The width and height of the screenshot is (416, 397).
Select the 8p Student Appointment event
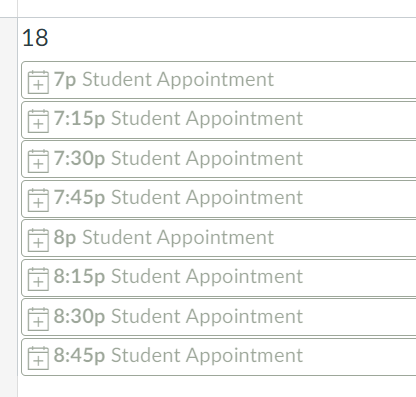pos(219,238)
